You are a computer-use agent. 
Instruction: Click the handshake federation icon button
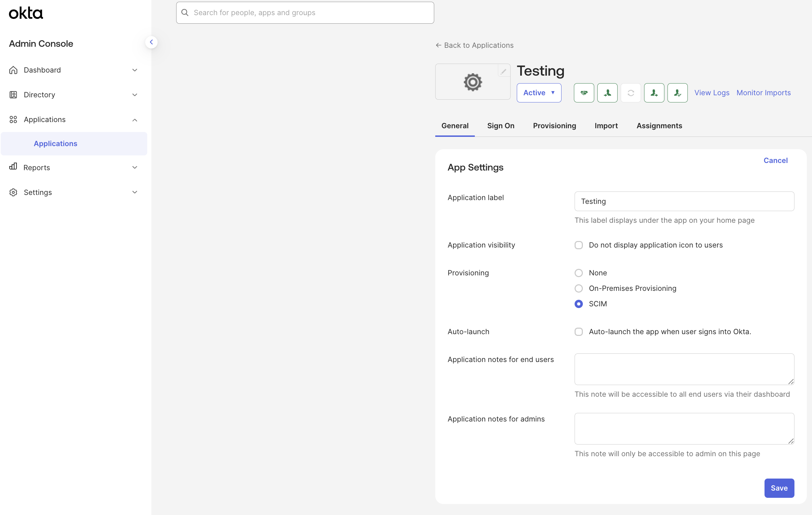pos(584,93)
